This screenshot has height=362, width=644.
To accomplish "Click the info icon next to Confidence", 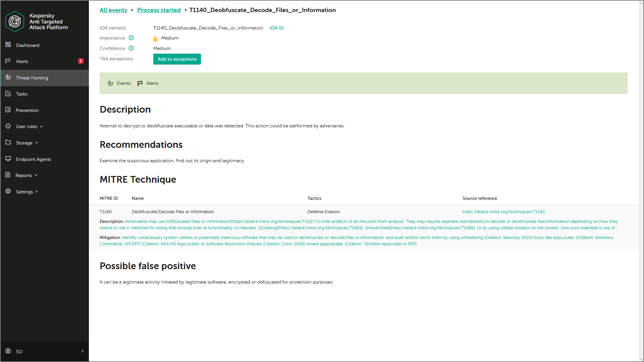I will [x=131, y=48].
